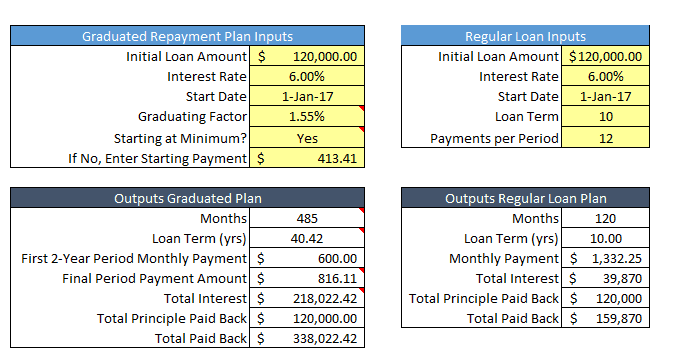This screenshot has width=692, height=361.
Task: Select the Regular Loan Initial Loan Amount cell
Action: pyautogui.click(x=605, y=56)
